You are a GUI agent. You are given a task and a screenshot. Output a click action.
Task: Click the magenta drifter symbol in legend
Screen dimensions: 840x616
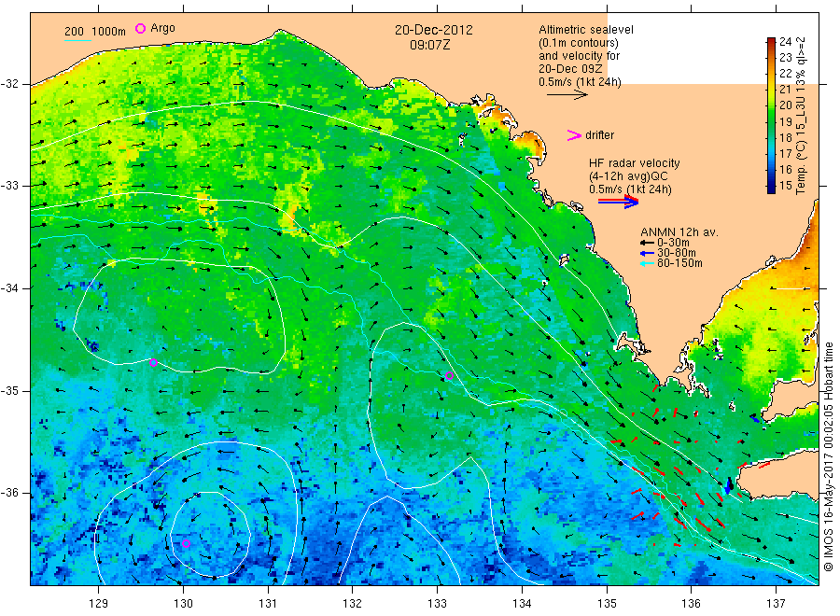pyautogui.click(x=574, y=135)
